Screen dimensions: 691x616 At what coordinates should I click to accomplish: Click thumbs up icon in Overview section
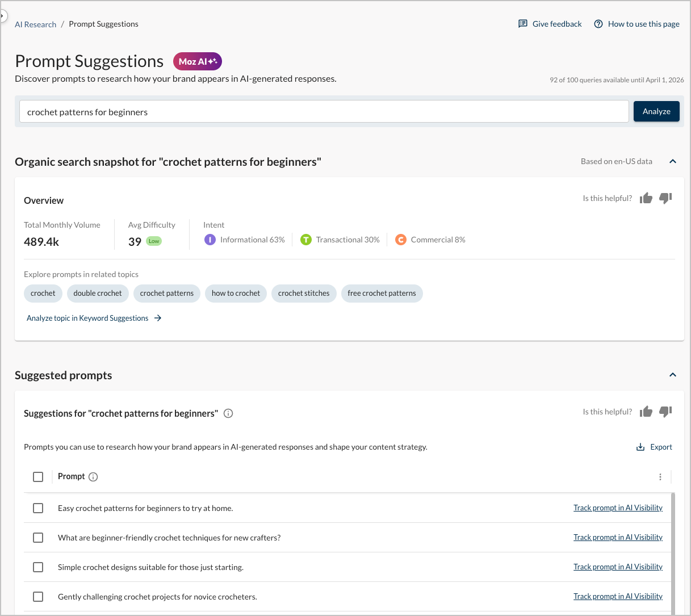[x=646, y=198]
